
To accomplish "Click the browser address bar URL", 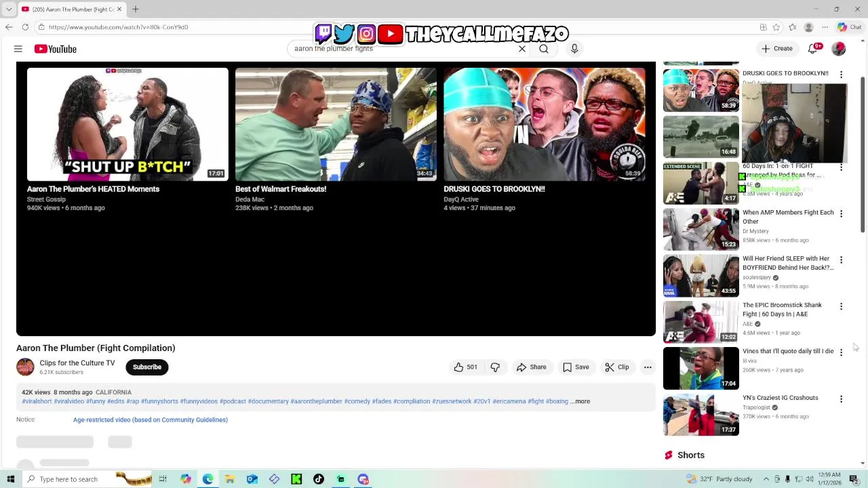I will pos(119,27).
